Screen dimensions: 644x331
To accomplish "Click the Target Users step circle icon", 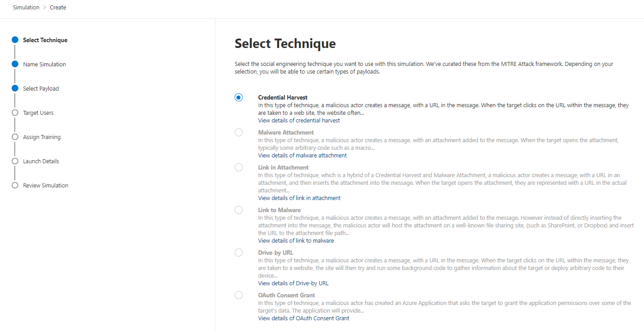I will tap(15, 113).
